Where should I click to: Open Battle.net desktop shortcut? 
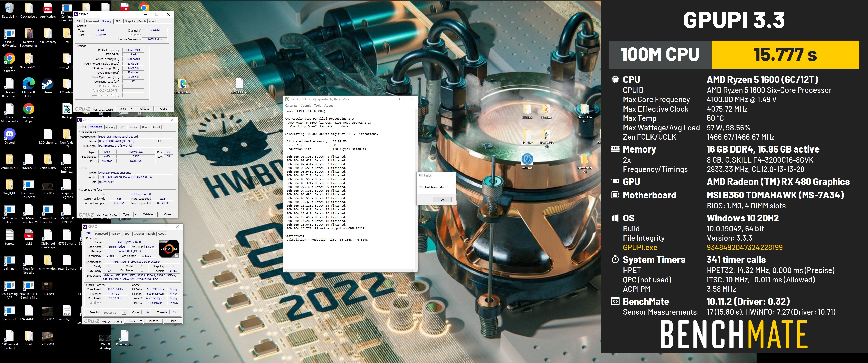tap(9, 313)
